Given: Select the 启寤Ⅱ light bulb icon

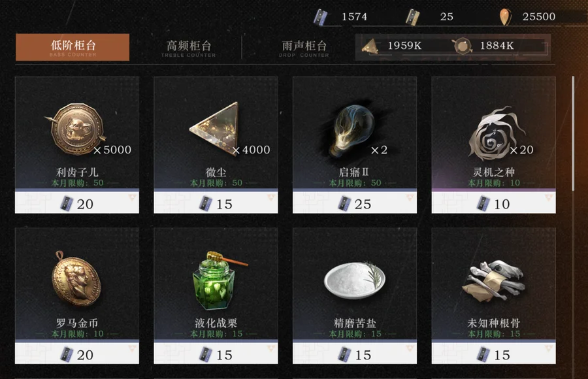Looking at the screenshot, I should pos(351,129).
